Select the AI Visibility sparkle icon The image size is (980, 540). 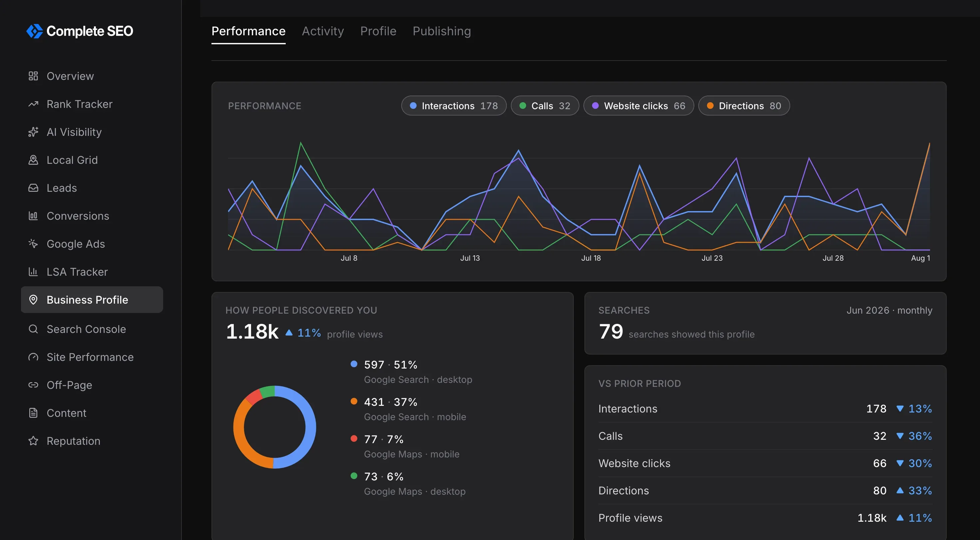tap(34, 132)
